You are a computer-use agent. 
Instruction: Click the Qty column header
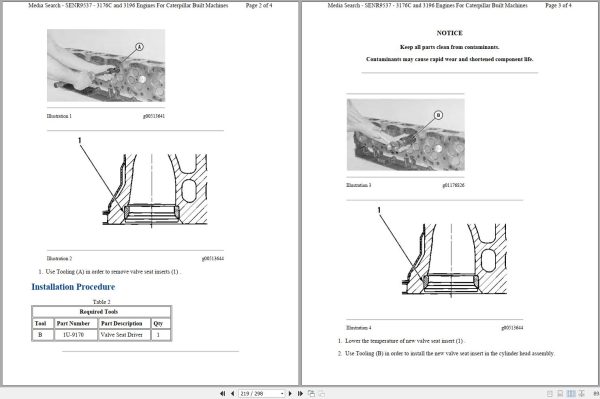161,323
